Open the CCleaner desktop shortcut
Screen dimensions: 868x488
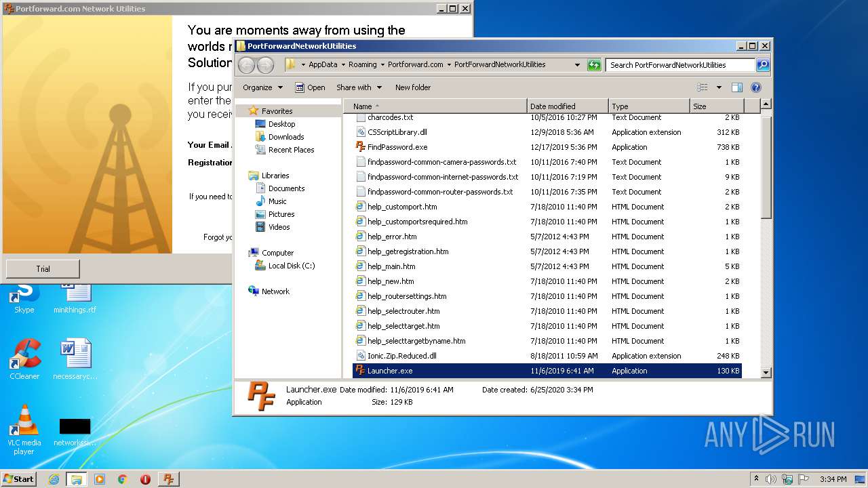(x=24, y=359)
